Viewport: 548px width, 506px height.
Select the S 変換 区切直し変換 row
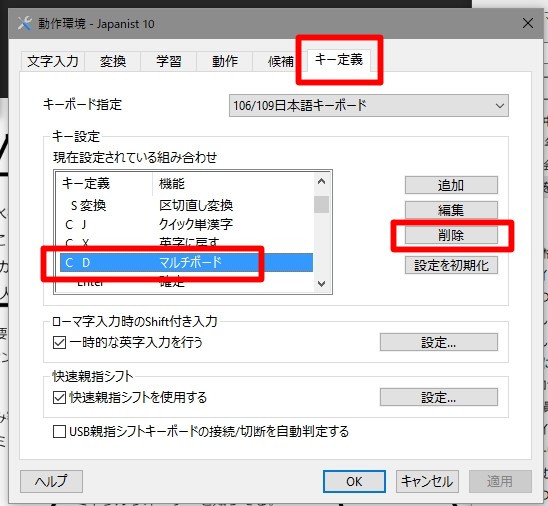coord(186,205)
